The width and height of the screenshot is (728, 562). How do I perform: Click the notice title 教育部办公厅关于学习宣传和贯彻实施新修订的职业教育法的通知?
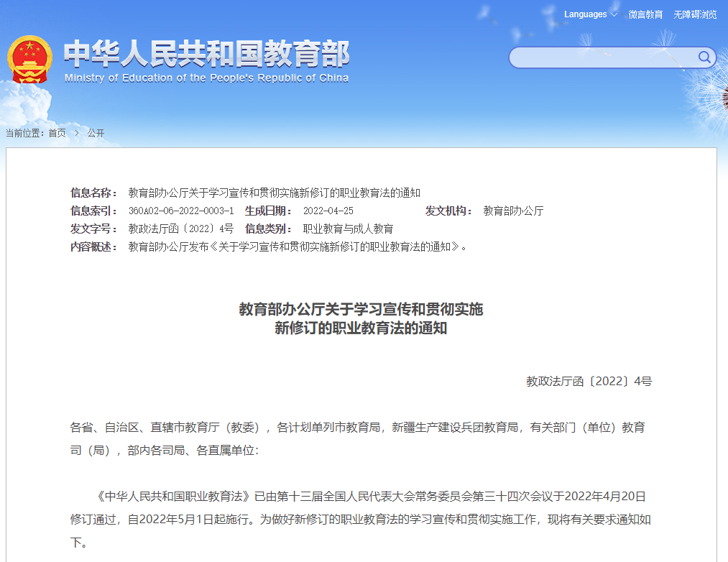pyautogui.click(x=273, y=193)
